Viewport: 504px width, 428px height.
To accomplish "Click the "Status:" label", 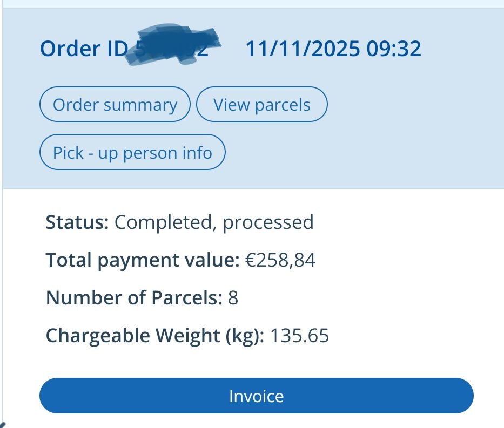I will 77,222.
